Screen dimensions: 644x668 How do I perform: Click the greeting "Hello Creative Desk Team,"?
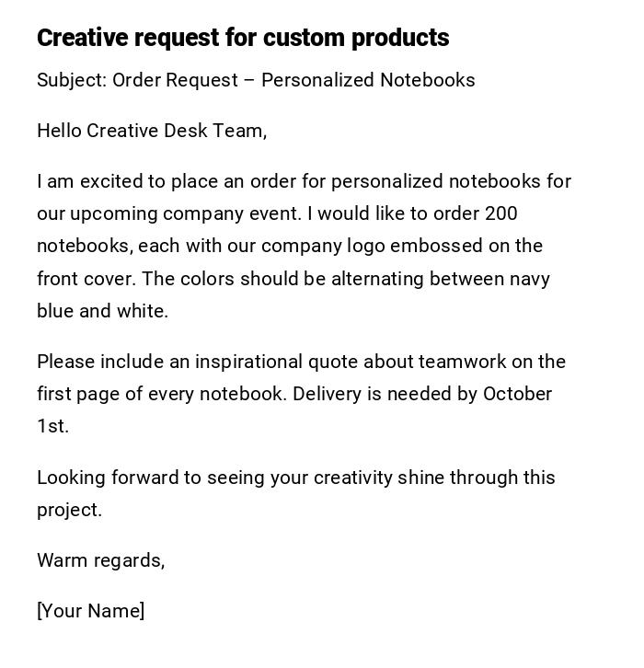point(152,131)
